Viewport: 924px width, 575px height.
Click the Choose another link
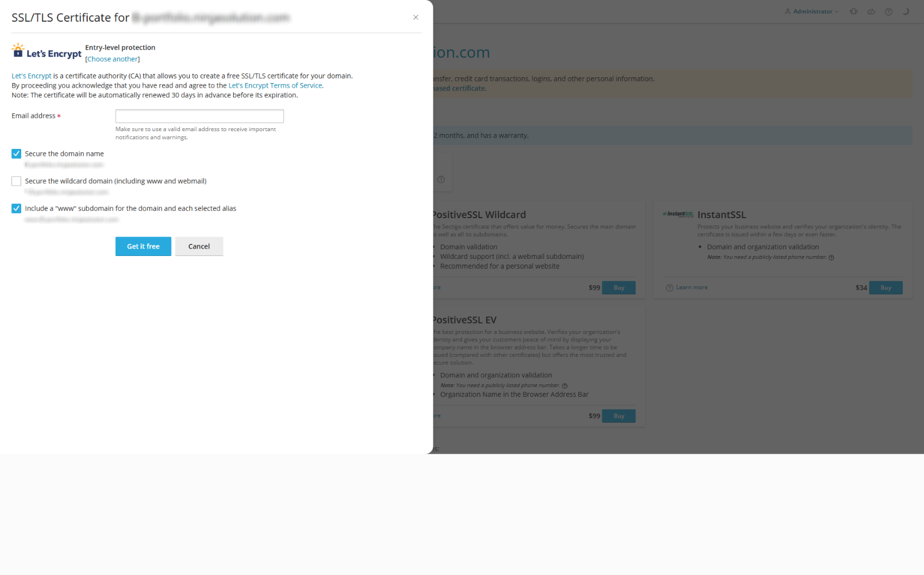[112, 59]
